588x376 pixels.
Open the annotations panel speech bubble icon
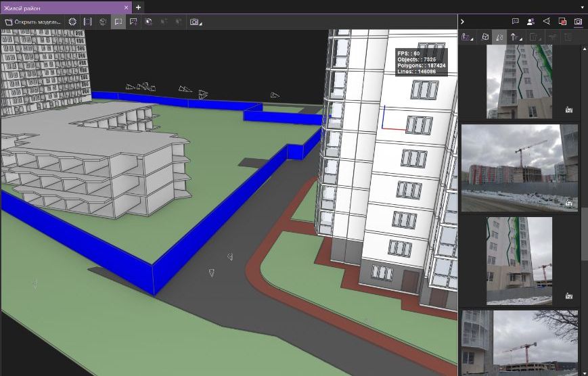(x=516, y=22)
